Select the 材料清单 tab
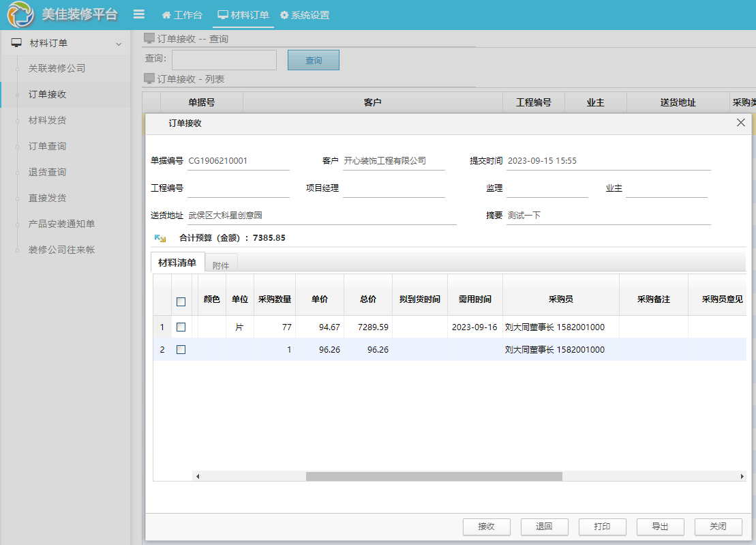 (177, 263)
